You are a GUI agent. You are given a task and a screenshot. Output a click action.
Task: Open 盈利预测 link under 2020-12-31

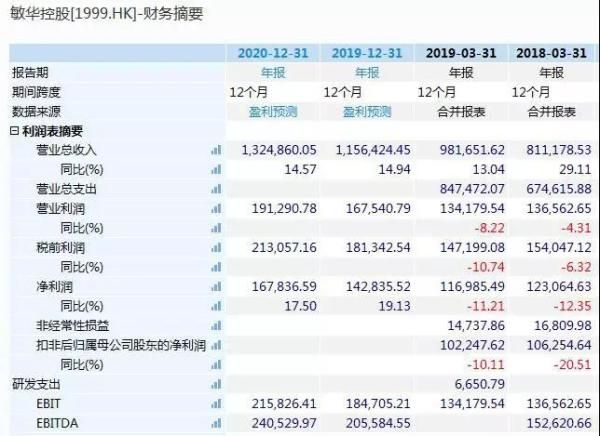click(273, 112)
